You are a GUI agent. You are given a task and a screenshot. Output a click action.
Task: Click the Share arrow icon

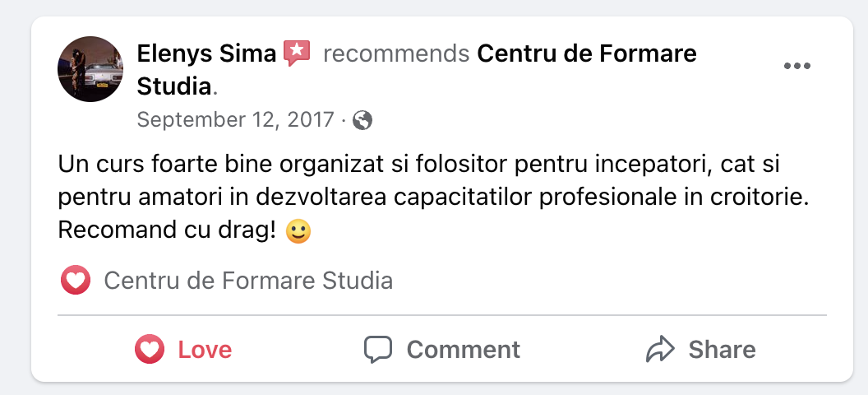point(660,350)
